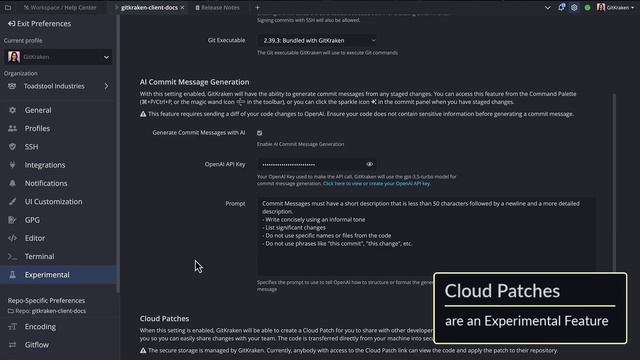Open notifications bell in top bar

pos(561,7)
